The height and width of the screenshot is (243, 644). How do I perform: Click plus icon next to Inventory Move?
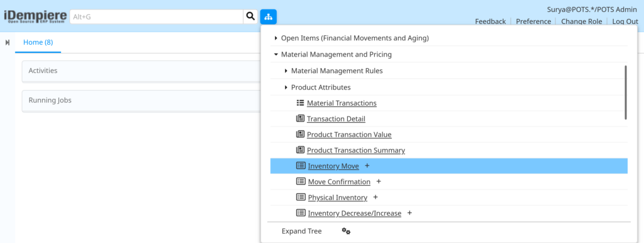(367, 166)
